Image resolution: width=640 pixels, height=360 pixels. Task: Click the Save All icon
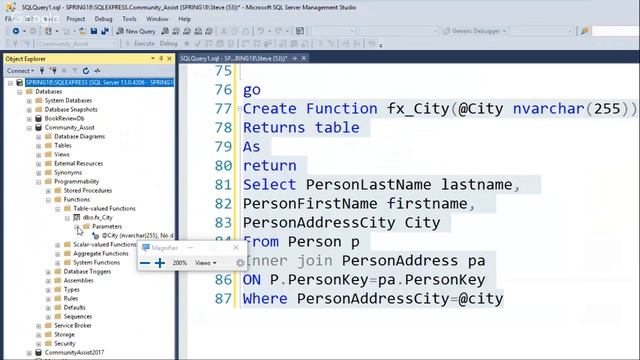click(x=105, y=31)
